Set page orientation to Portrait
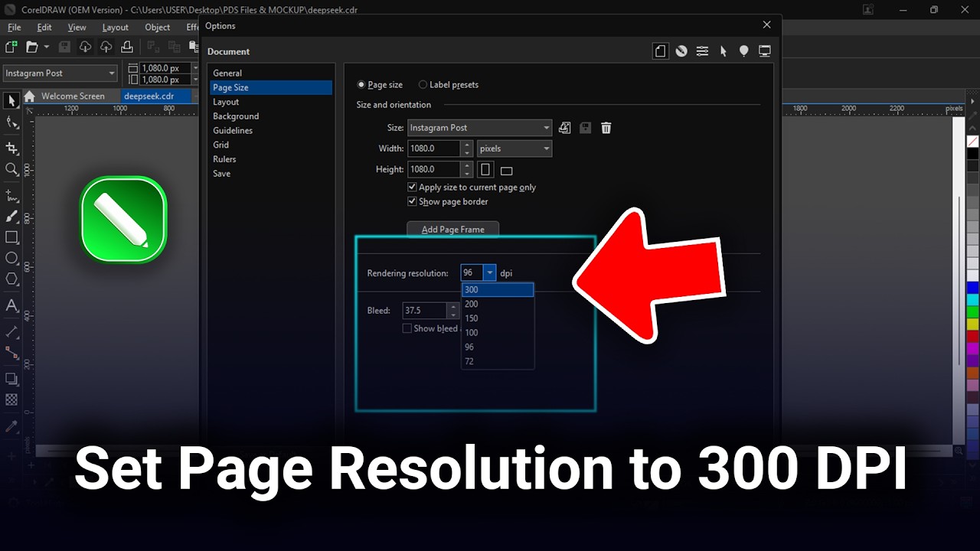Viewport: 980px width, 551px height. point(485,169)
